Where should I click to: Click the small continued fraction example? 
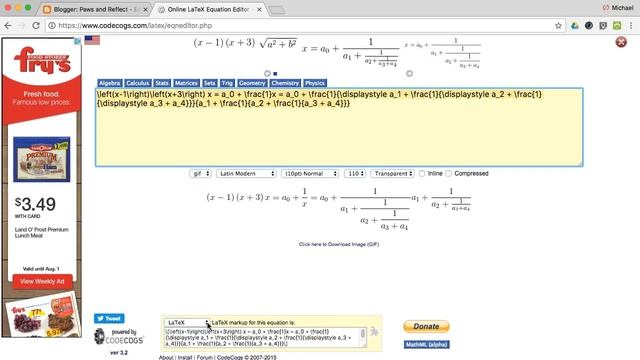pos(443,53)
